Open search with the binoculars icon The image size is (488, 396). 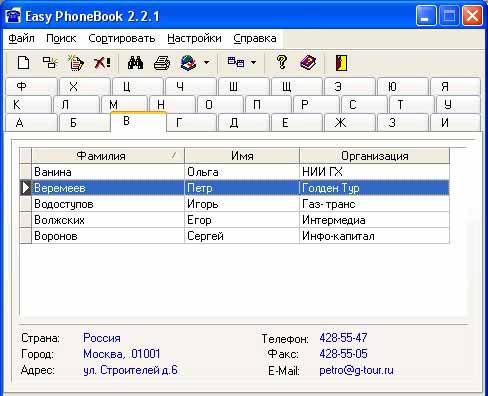[x=135, y=63]
